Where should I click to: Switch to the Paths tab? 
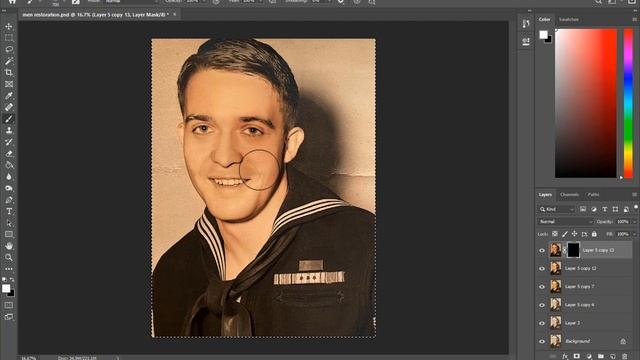(593, 195)
